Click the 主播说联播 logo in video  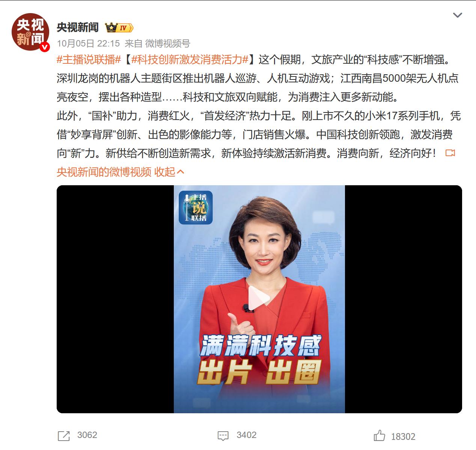tap(196, 208)
